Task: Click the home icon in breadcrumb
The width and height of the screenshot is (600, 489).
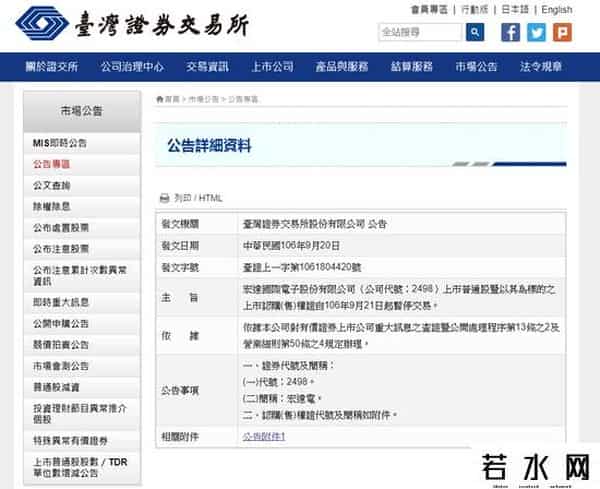Action: coord(160,99)
